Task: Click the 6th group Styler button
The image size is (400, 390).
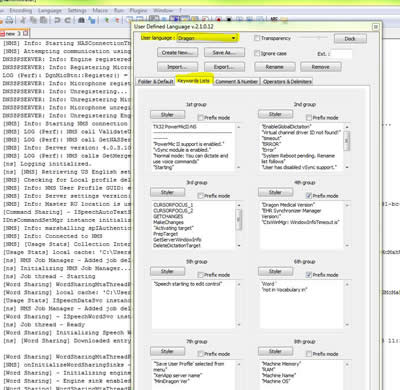Action: coord(275,272)
